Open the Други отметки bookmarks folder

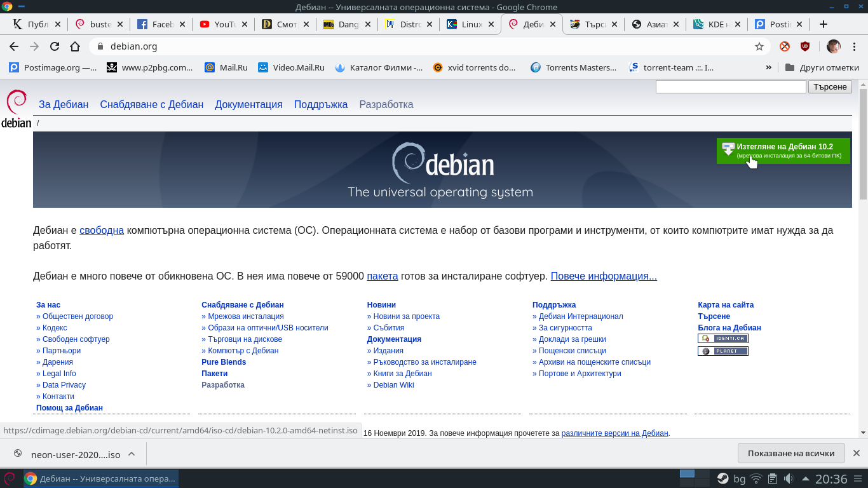click(822, 67)
